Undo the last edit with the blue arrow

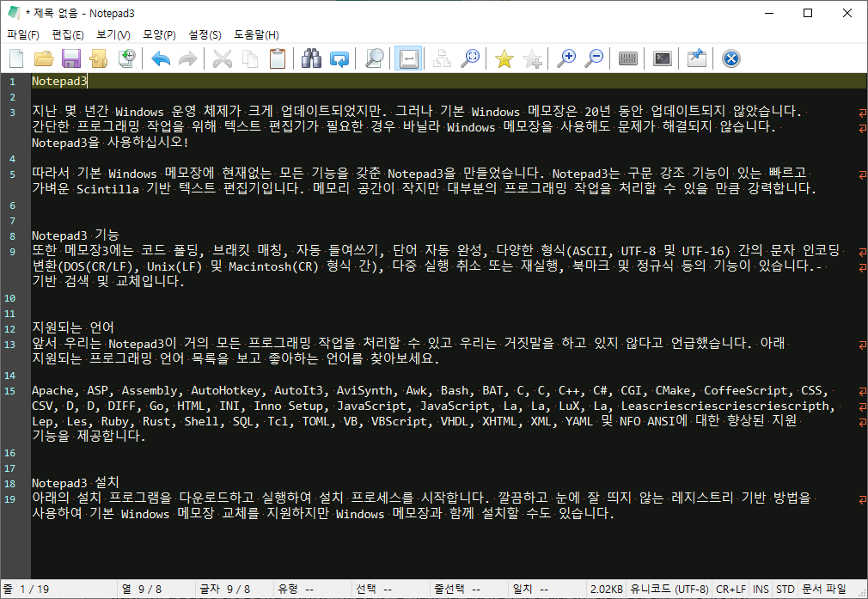(x=161, y=58)
